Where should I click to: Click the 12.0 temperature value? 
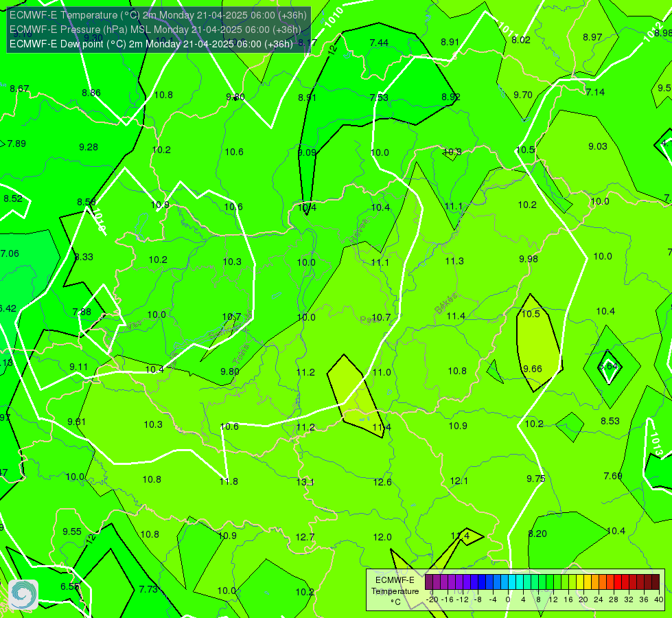point(382,537)
